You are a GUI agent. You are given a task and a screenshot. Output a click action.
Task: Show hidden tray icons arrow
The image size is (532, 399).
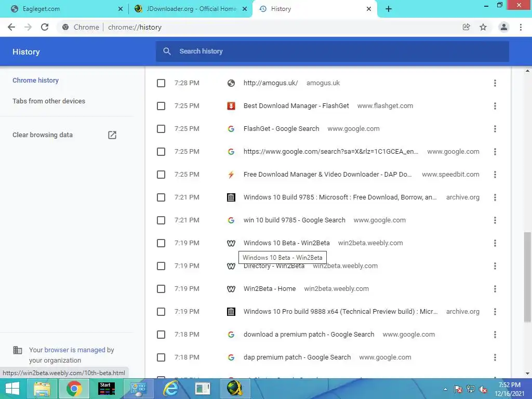(445, 389)
